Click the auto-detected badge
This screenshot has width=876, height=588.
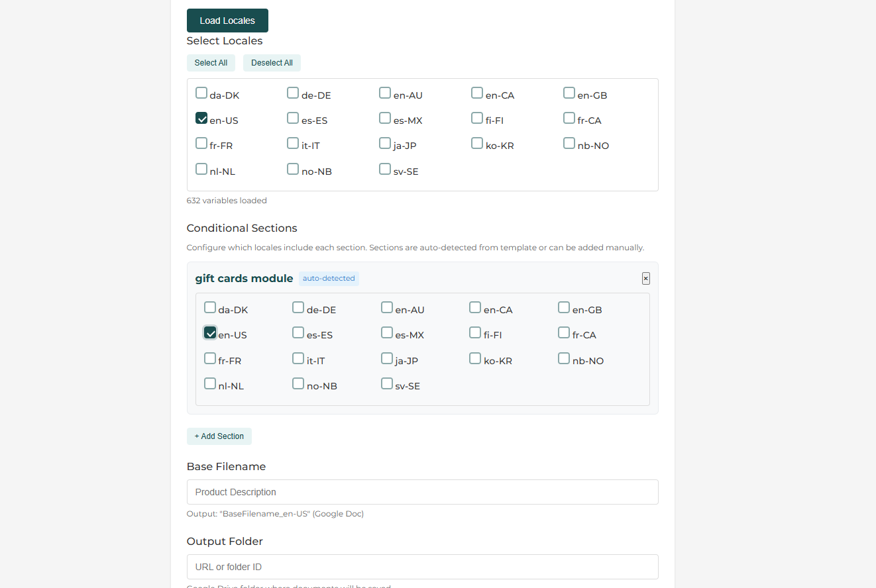329,279
